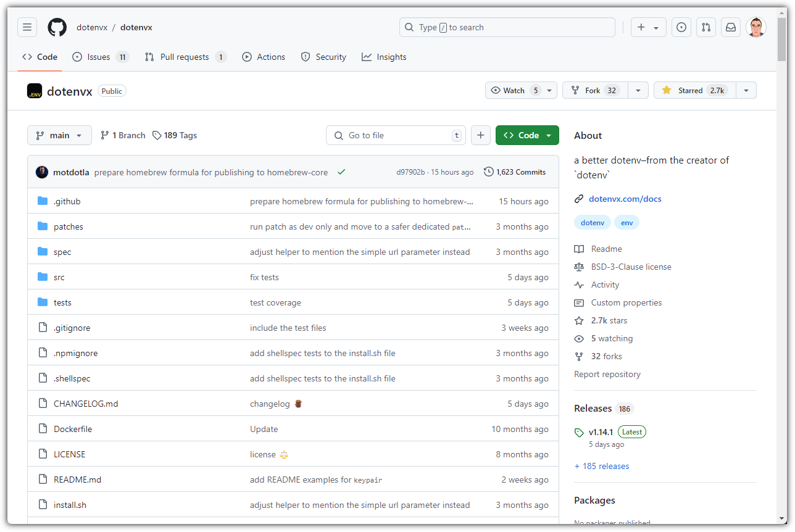Click the star icon next to 2.7k stars
The image size is (795, 532).
pyautogui.click(x=579, y=320)
